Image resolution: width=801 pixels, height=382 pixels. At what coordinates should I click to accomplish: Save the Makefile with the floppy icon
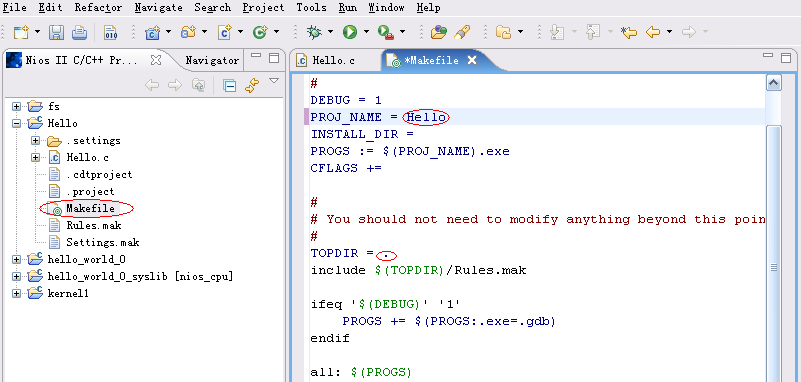click(56, 32)
